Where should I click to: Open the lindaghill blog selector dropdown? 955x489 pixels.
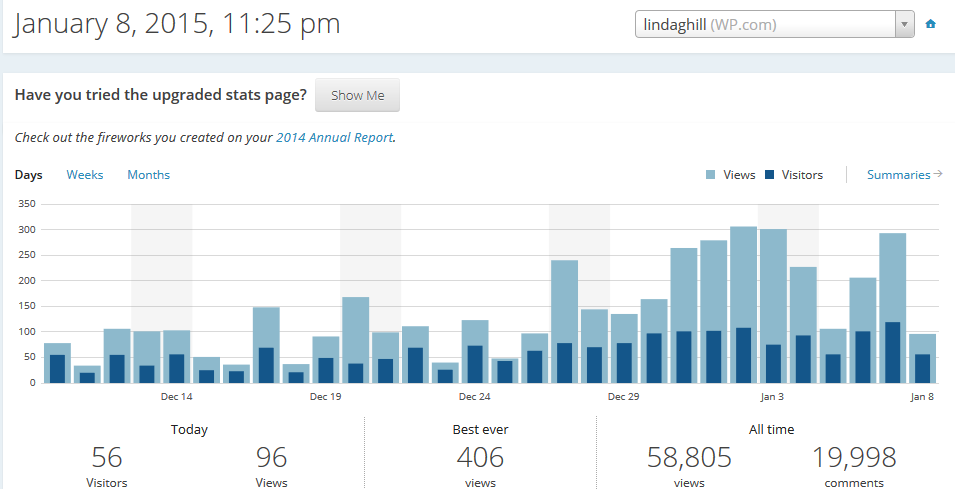(x=765, y=24)
